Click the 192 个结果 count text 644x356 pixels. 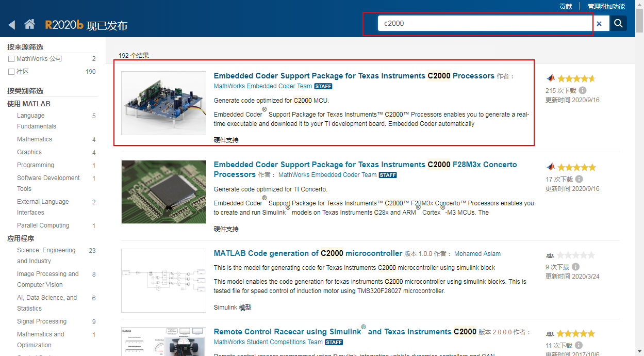[x=134, y=55]
